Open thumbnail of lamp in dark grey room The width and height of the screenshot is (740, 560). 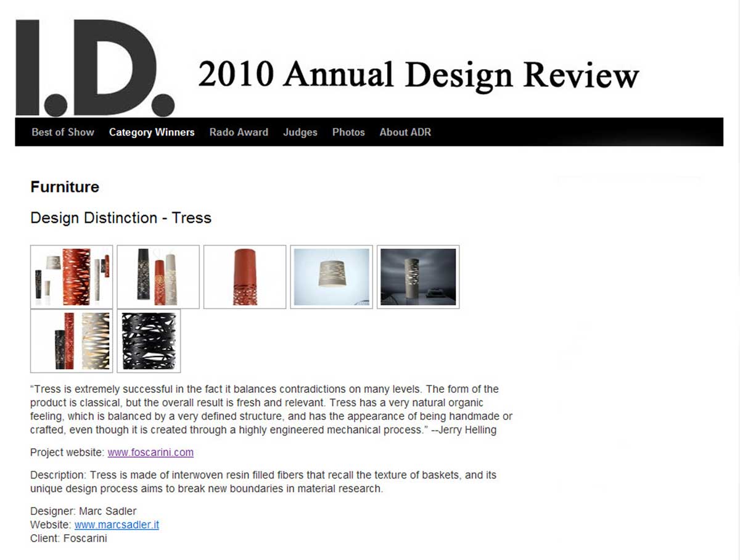(418, 277)
